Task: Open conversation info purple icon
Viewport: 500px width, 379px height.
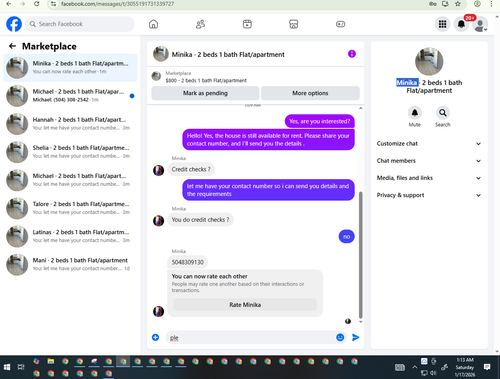Action: pos(352,54)
